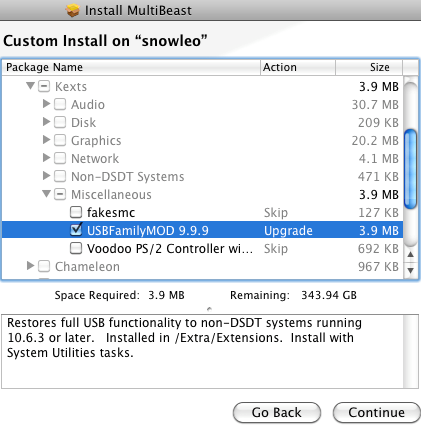Click the Skip action for Voodoo PS/2
The width and height of the screenshot is (421, 439).
point(276,249)
